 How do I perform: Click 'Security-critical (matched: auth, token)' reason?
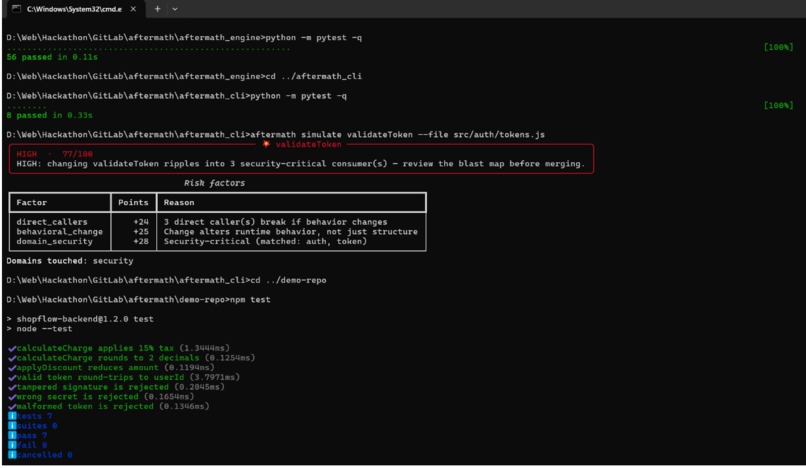click(265, 242)
